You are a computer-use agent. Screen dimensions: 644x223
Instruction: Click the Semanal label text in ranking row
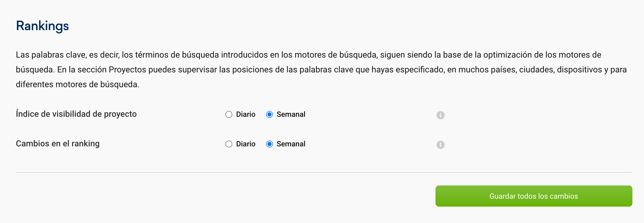pos(291,144)
